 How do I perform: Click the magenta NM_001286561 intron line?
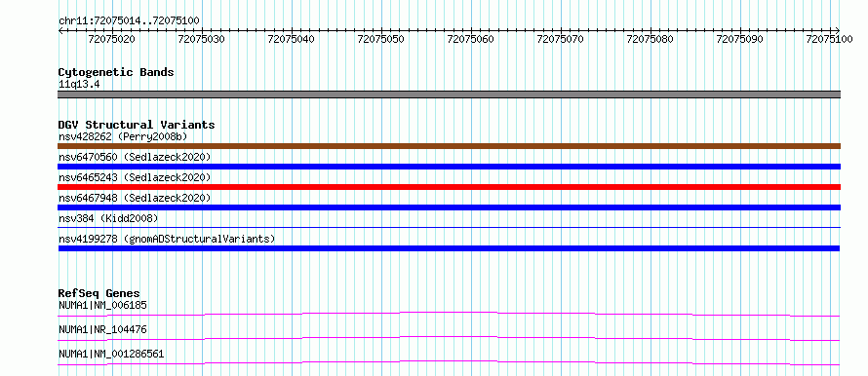click(x=449, y=362)
